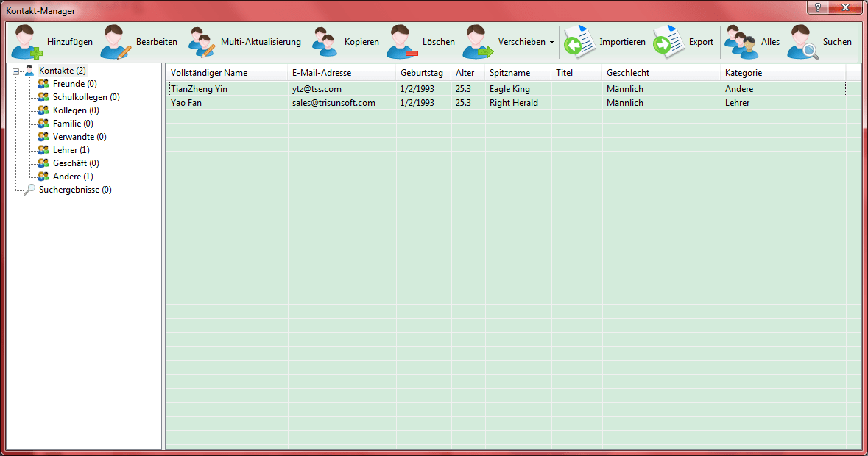
Task: Click the Export document icon
Action: click(668, 42)
